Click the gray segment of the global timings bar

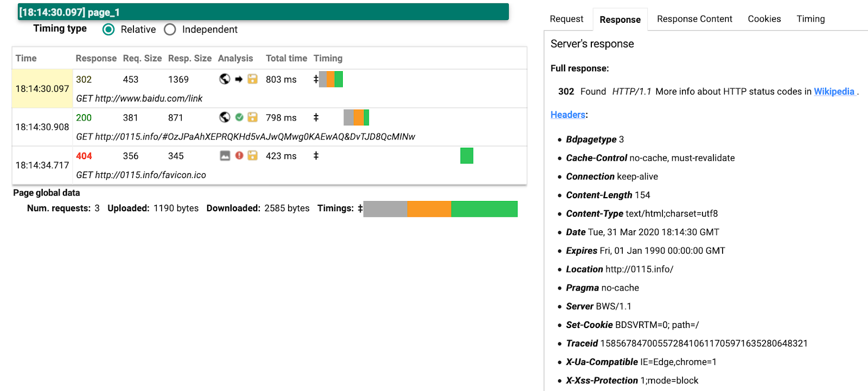(386, 209)
